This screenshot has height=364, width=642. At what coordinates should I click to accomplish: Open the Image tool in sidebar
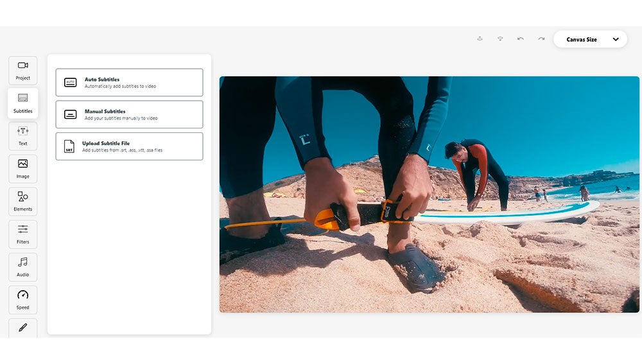(23, 169)
